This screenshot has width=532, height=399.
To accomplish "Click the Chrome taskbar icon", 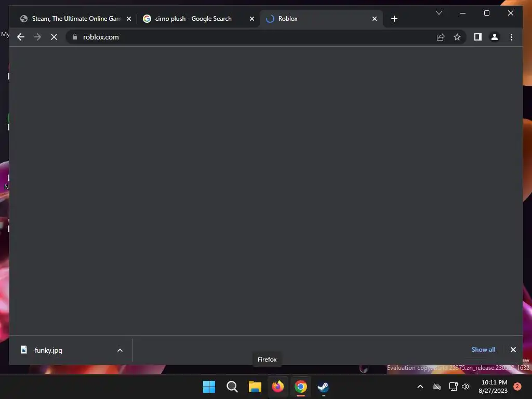I will (x=301, y=387).
